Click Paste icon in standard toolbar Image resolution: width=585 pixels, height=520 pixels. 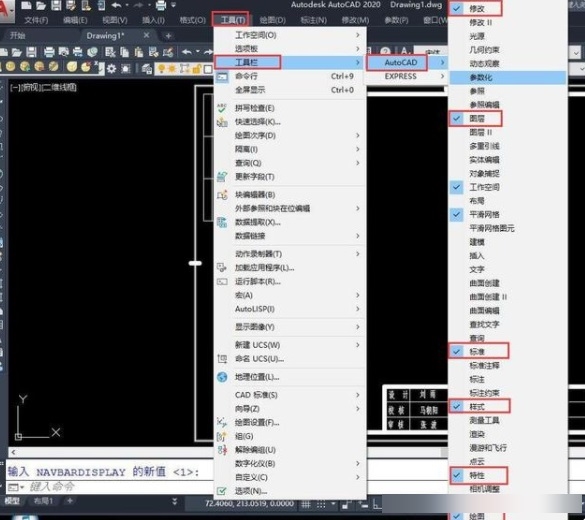(139, 52)
